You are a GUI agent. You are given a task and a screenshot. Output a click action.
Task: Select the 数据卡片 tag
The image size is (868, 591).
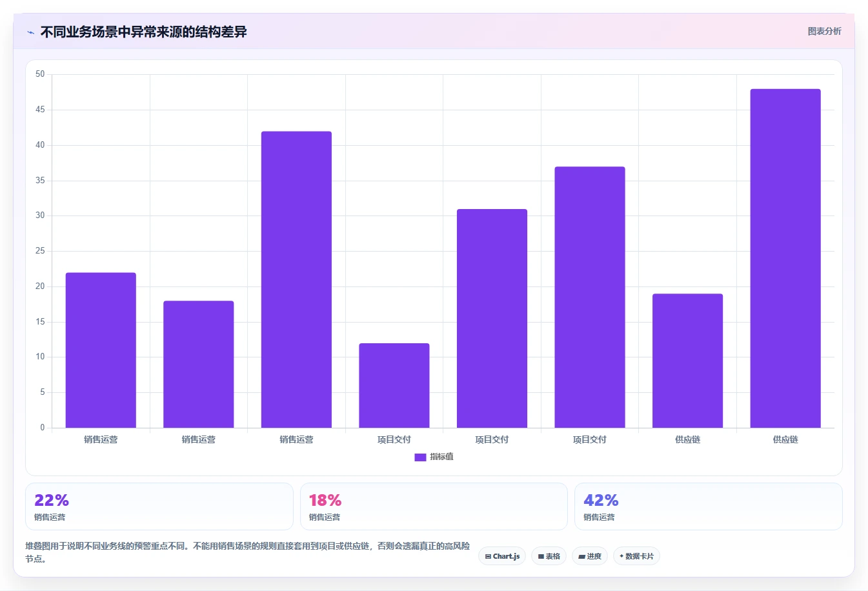click(636, 556)
